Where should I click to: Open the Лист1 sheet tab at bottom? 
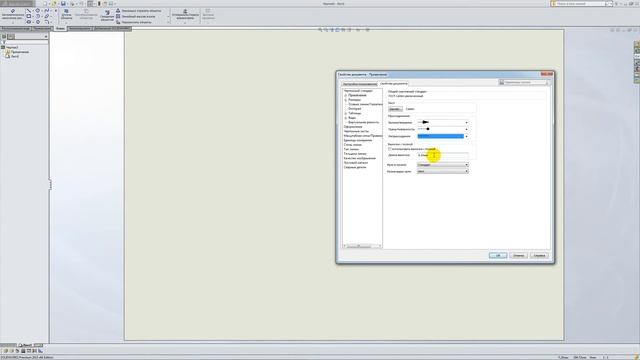pos(25,345)
